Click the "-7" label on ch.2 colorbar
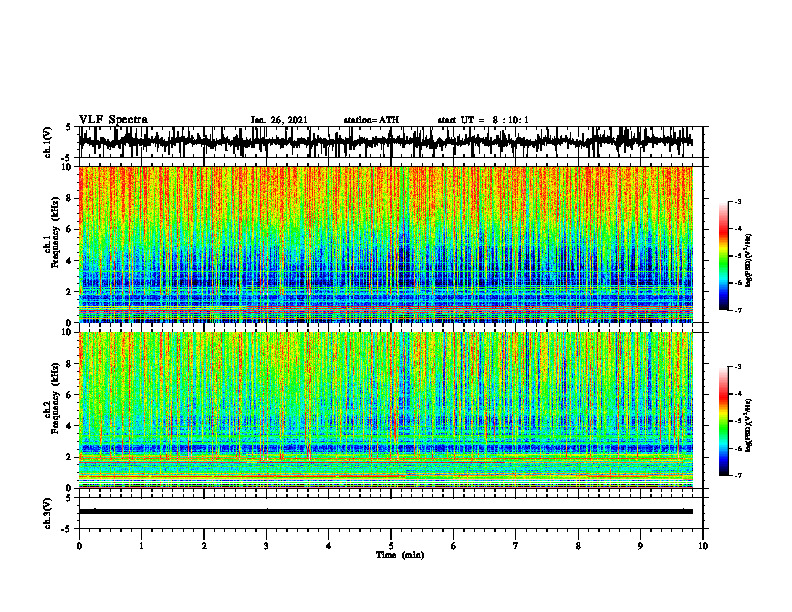The image size is (792, 612). 738,475
